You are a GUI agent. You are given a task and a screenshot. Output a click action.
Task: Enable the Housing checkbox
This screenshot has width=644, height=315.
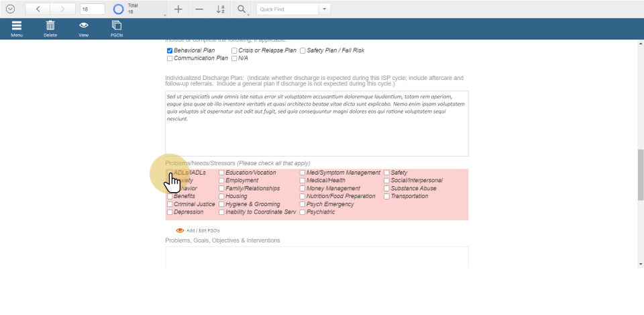point(221,196)
